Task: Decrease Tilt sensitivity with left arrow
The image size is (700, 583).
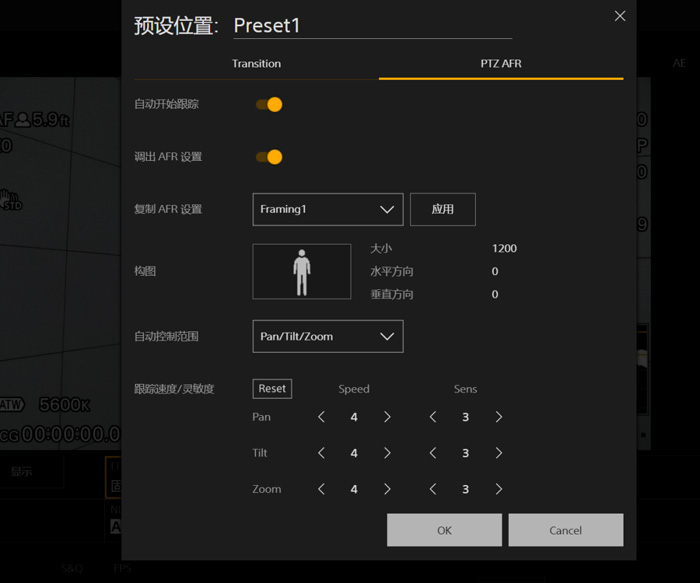Action: click(433, 453)
